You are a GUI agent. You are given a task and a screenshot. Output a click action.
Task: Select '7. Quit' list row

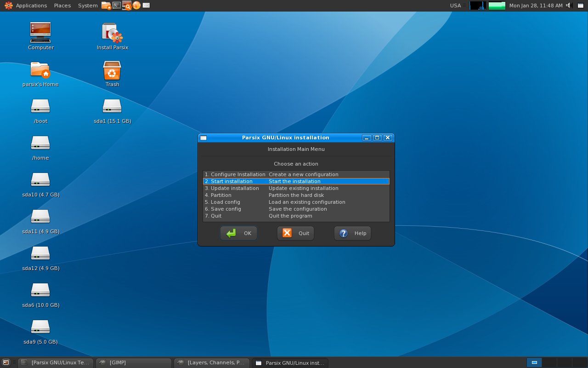point(296,216)
